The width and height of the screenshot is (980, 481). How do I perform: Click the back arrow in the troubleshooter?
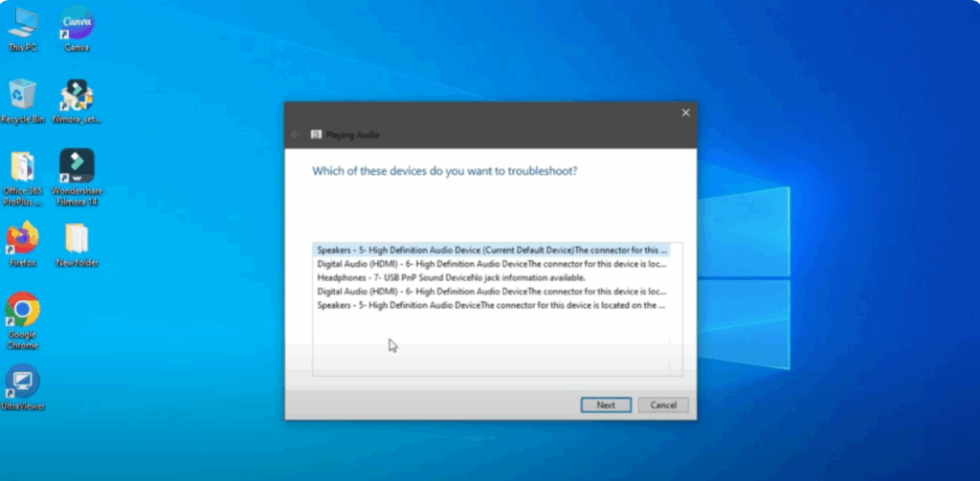(x=295, y=134)
